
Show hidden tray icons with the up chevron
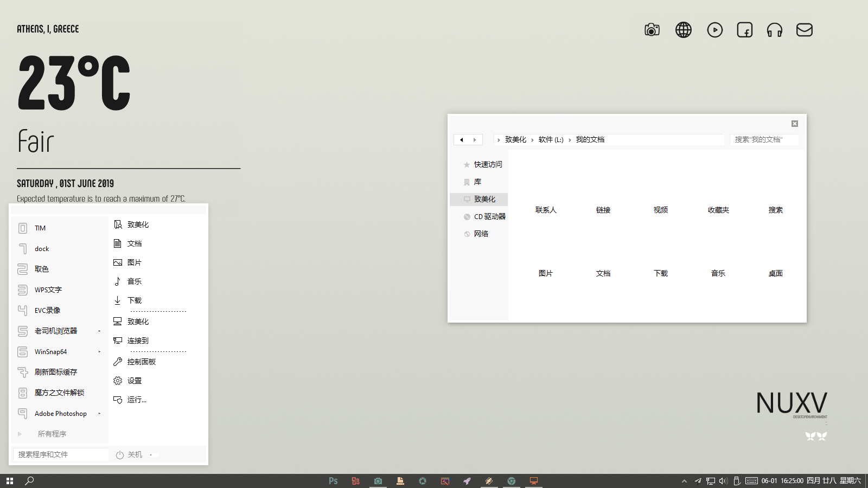(x=684, y=481)
